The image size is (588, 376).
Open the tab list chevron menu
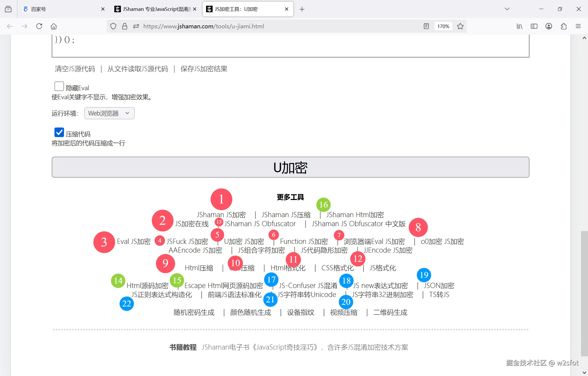tap(507, 9)
